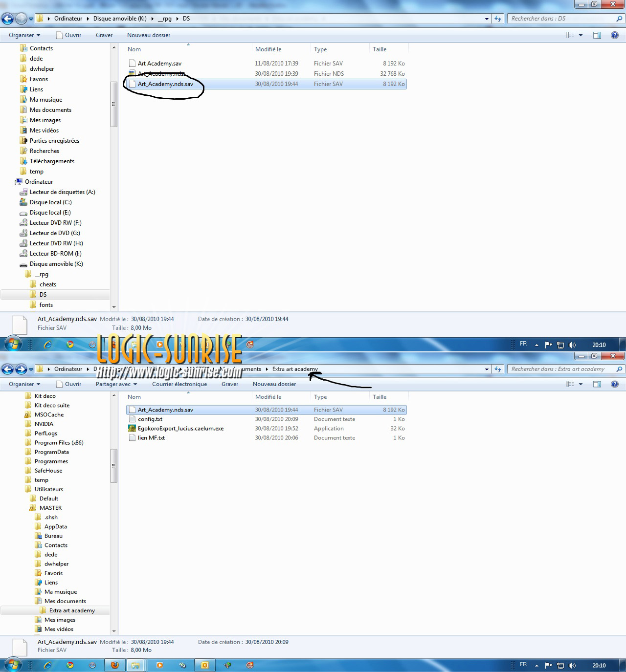Select the config.txt file

(150, 419)
